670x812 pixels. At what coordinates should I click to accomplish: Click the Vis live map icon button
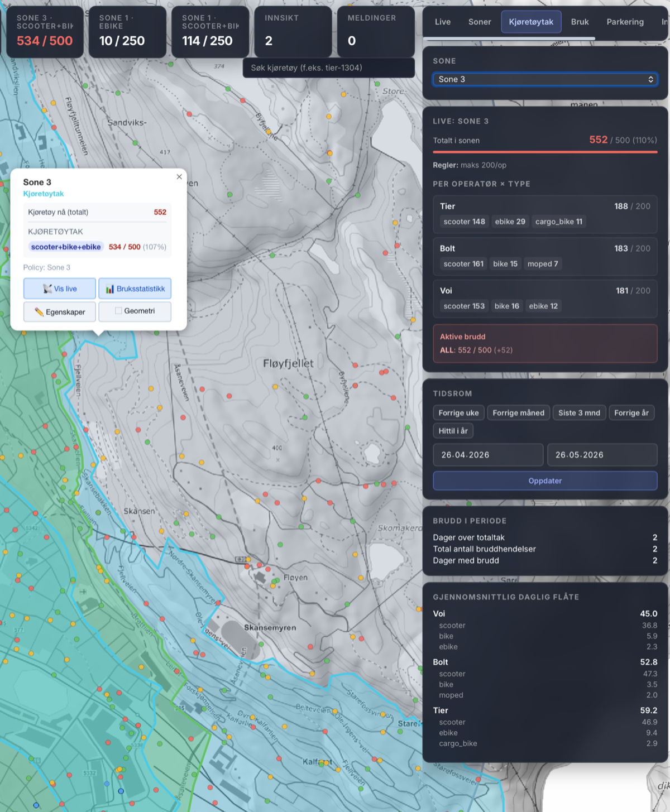[60, 289]
